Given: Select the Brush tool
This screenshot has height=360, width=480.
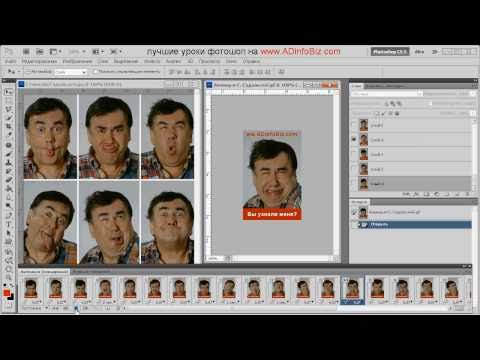Looking at the screenshot, I should pyautogui.click(x=9, y=154).
